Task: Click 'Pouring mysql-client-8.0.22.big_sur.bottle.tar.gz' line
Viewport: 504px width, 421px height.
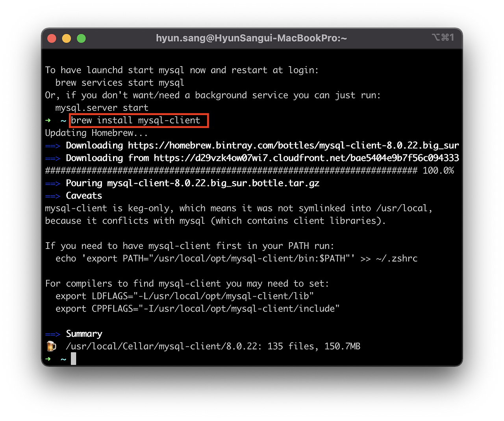Action: [193, 183]
